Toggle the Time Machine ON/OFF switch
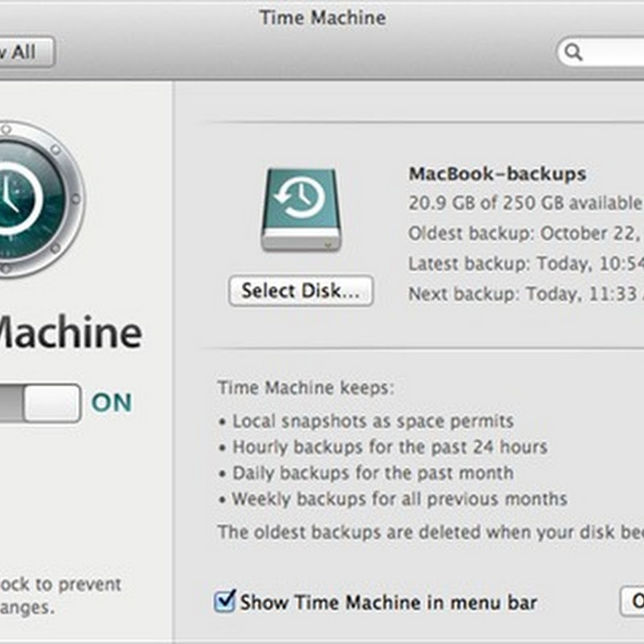The width and height of the screenshot is (644, 644). click(x=39, y=403)
